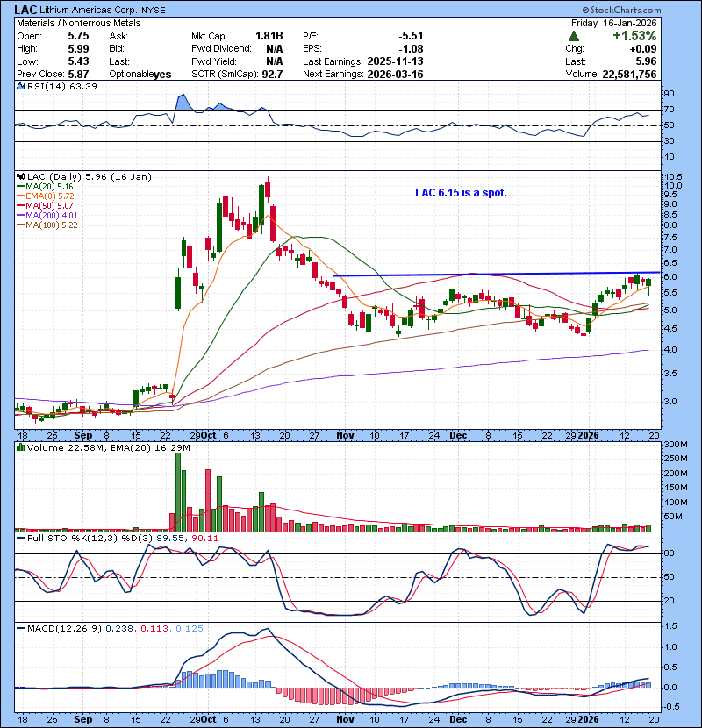
Task: Click the volume bars icon beside Volume label
Action: pyautogui.click(x=20, y=448)
